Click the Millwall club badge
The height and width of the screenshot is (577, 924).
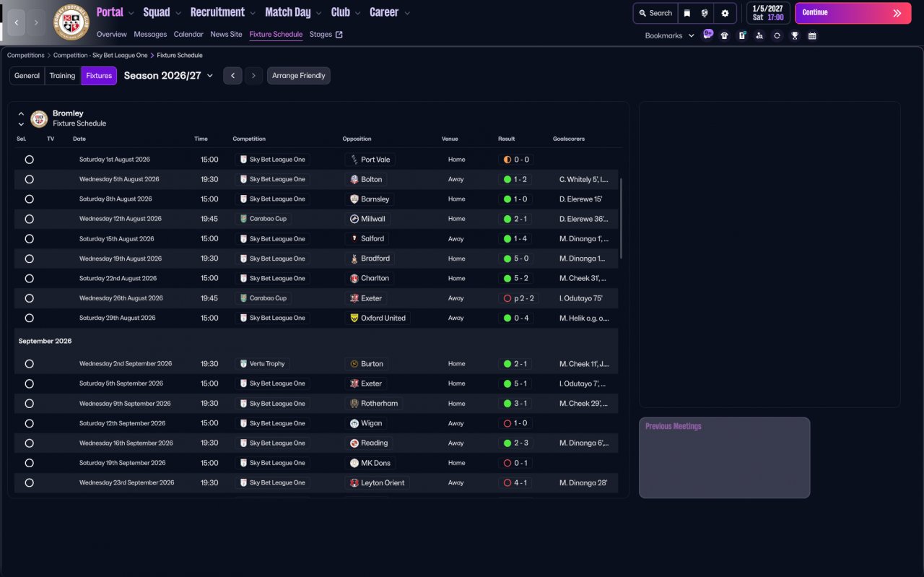tap(354, 219)
